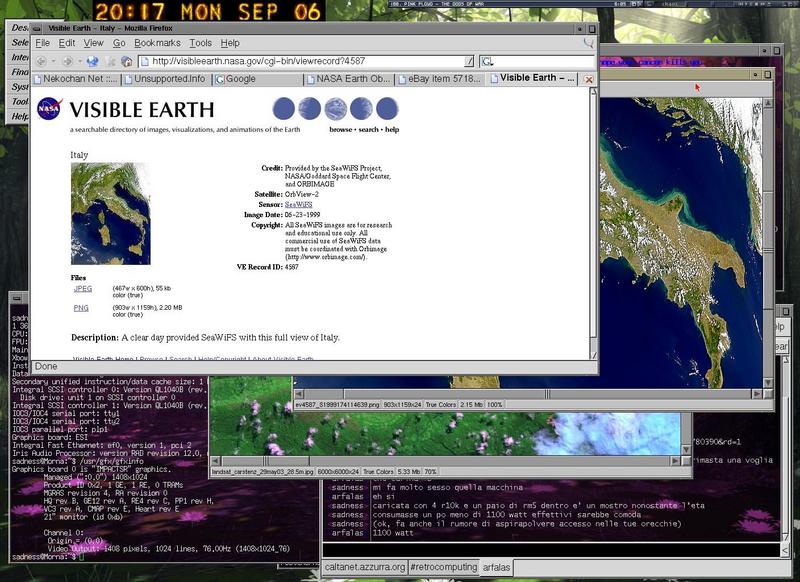The height and width of the screenshot is (582, 800).
Task: Click the search link under the globes
Action: (368, 130)
